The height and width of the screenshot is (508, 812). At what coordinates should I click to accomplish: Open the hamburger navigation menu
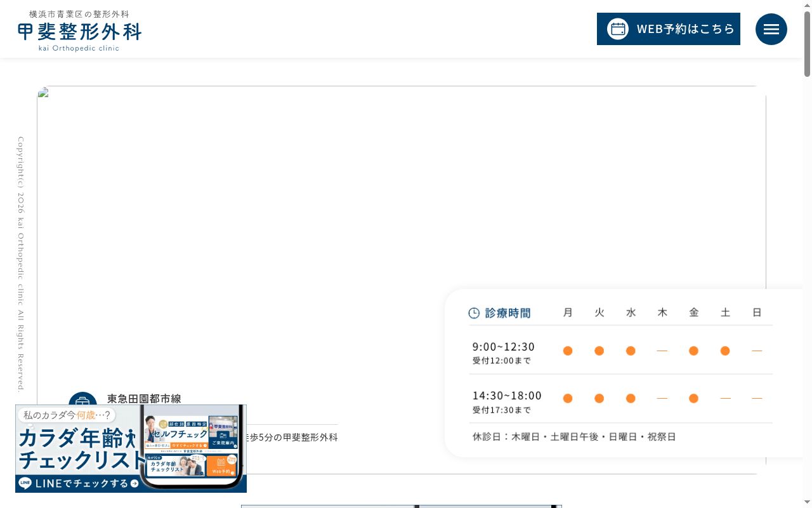[x=771, y=29]
